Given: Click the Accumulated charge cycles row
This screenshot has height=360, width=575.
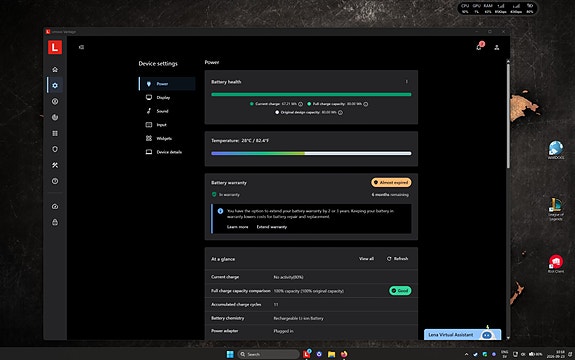Looking at the screenshot, I should click(x=311, y=305).
